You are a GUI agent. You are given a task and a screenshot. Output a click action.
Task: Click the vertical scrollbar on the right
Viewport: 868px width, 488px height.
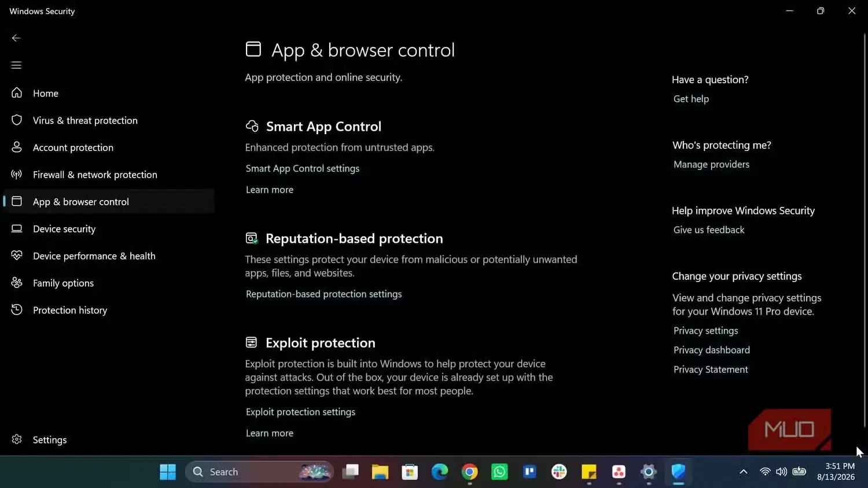point(865,231)
